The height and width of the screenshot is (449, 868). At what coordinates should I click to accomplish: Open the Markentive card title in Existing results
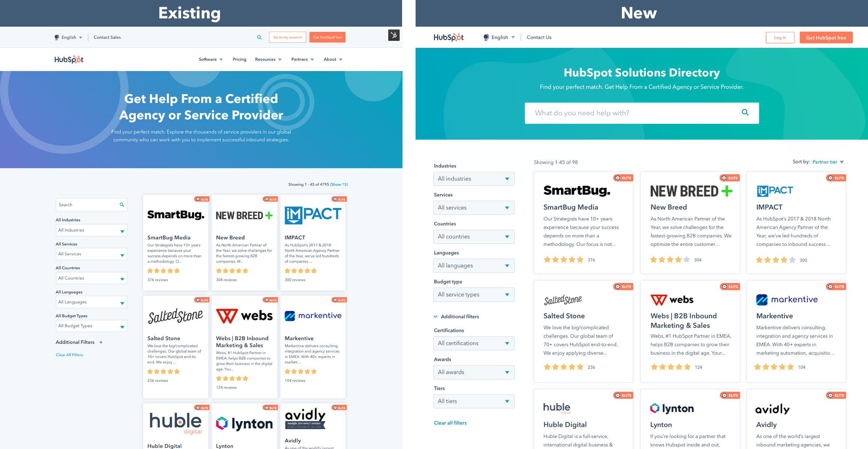click(299, 338)
